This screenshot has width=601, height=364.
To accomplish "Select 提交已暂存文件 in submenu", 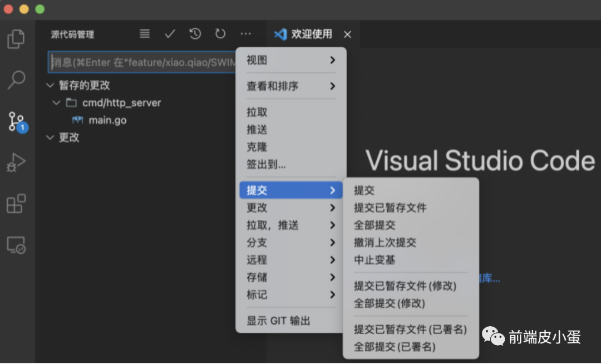I will (x=411, y=208).
